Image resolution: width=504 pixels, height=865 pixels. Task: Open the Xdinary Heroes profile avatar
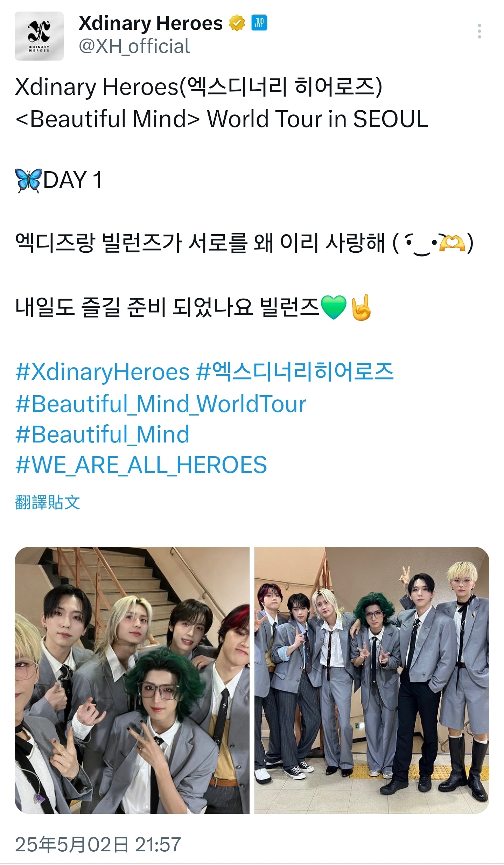[x=39, y=36]
